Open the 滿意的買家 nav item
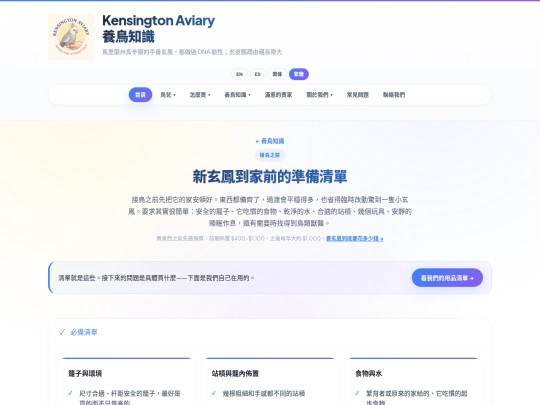 (278, 95)
